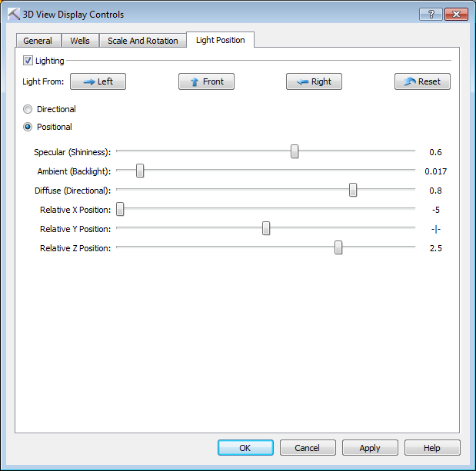Open the Wells tab

[80, 41]
